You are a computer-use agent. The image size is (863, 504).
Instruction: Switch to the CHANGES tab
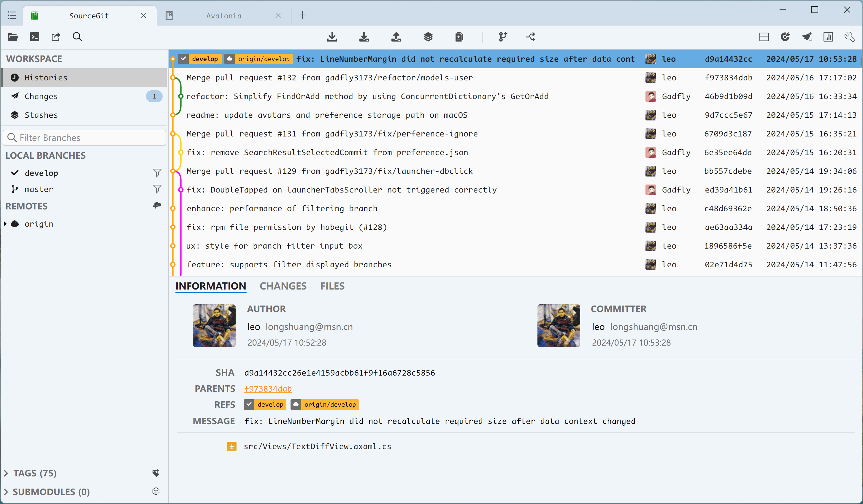(x=283, y=286)
